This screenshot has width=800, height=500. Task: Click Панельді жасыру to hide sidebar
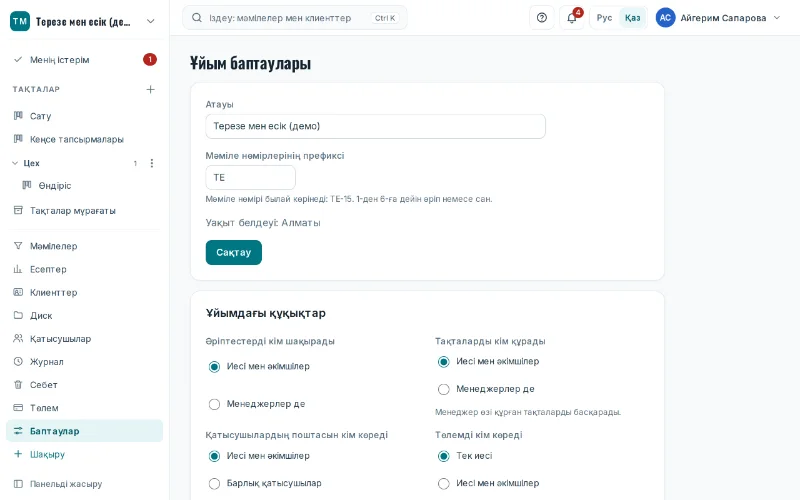click(85, 484)
